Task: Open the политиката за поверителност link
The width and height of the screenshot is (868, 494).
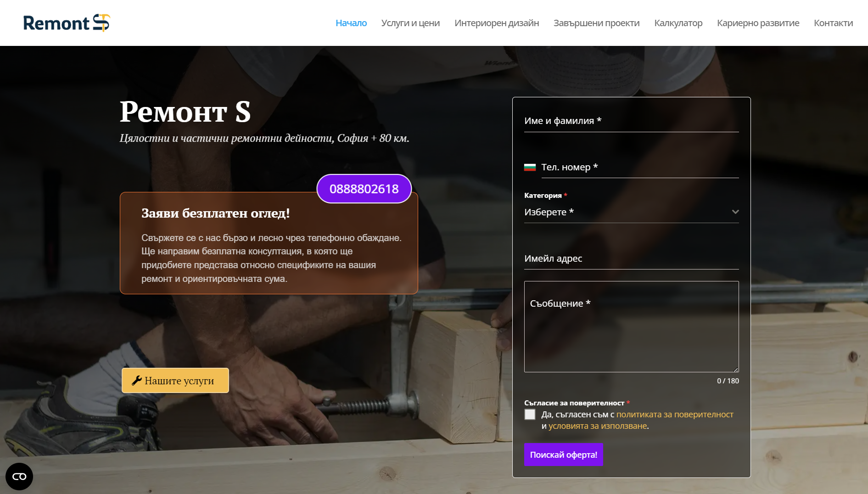Action: (x=675, y=415)
